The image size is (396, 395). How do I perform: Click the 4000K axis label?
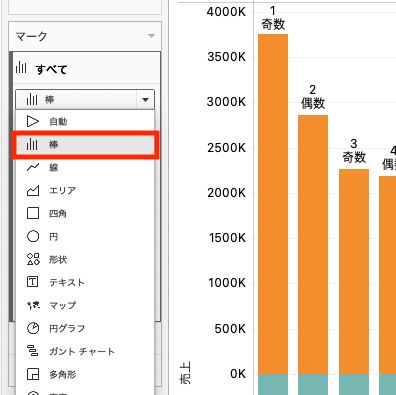click(226, 12)
